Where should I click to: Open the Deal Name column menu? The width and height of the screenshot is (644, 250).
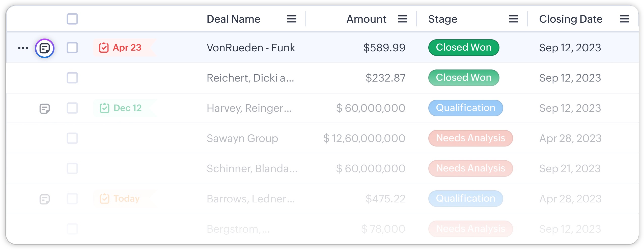coord(292,19)
